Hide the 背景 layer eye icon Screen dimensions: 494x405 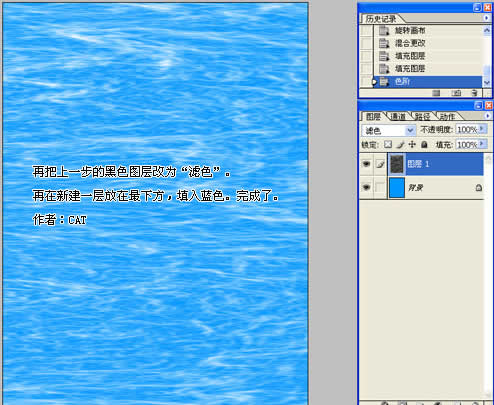(x=366, y=187)
